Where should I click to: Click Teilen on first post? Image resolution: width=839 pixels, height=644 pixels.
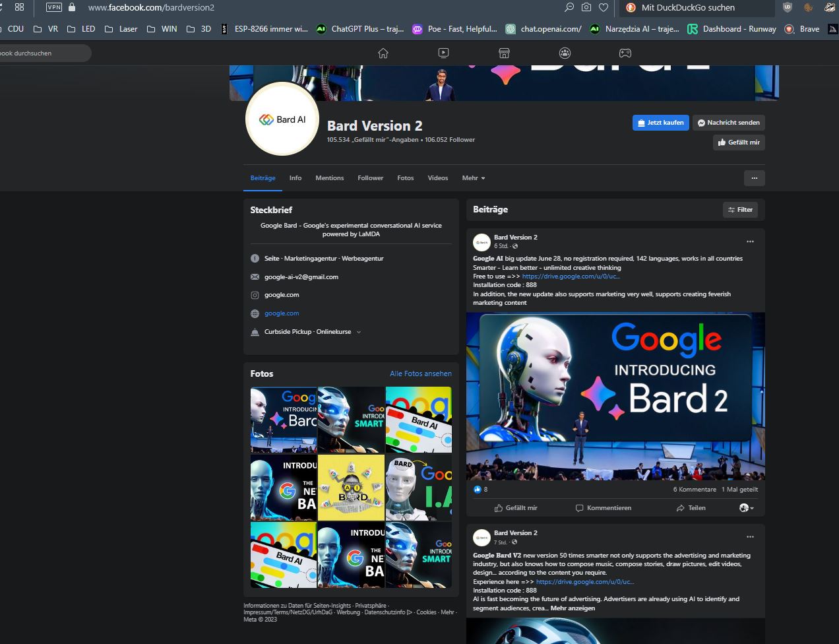pyautogui.click(x=691, y=508)
